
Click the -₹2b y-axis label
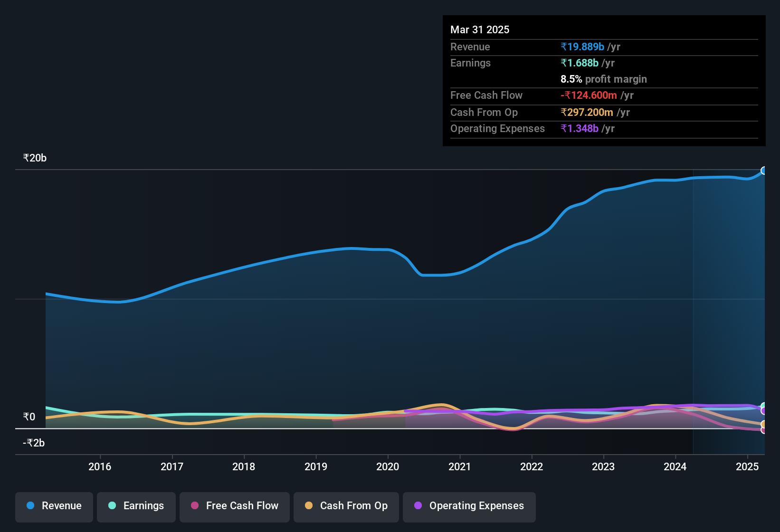pyautogui.click(x=34, y=443)
